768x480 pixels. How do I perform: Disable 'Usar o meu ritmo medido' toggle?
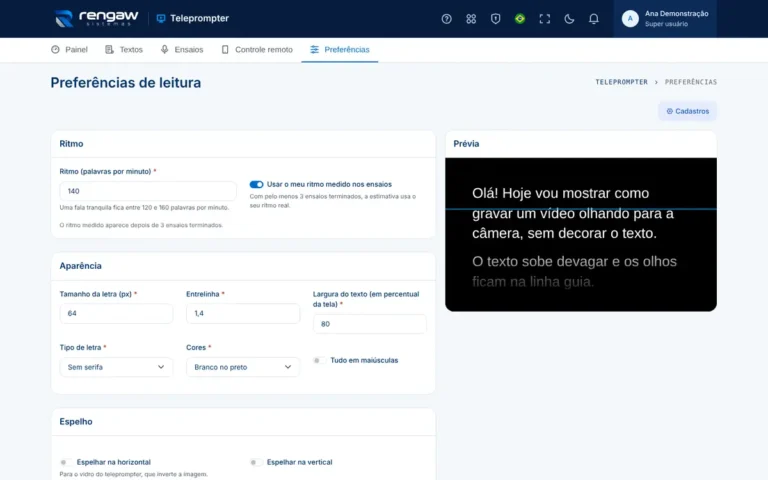pyautogui.click(x=256, y=184)
